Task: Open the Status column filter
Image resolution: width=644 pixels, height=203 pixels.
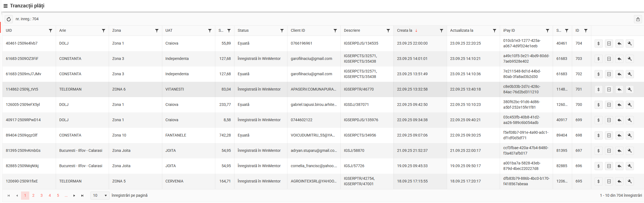Action: point(282,31)
